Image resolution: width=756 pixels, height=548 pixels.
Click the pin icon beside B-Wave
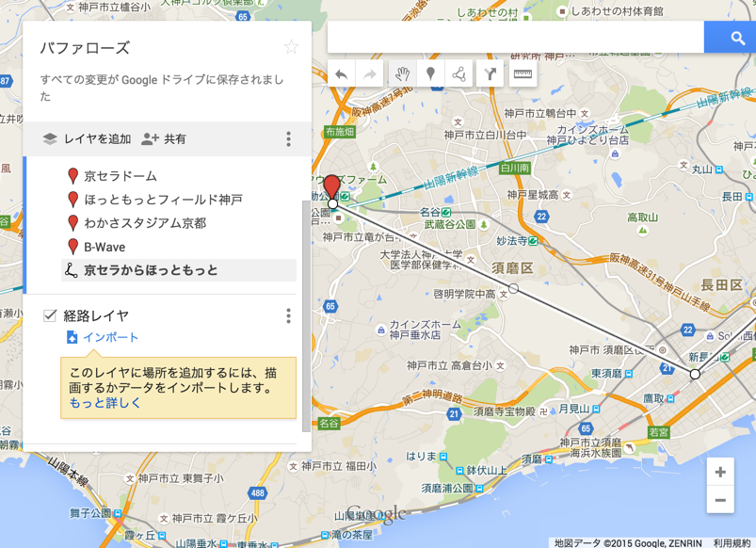tap(72, 247)
